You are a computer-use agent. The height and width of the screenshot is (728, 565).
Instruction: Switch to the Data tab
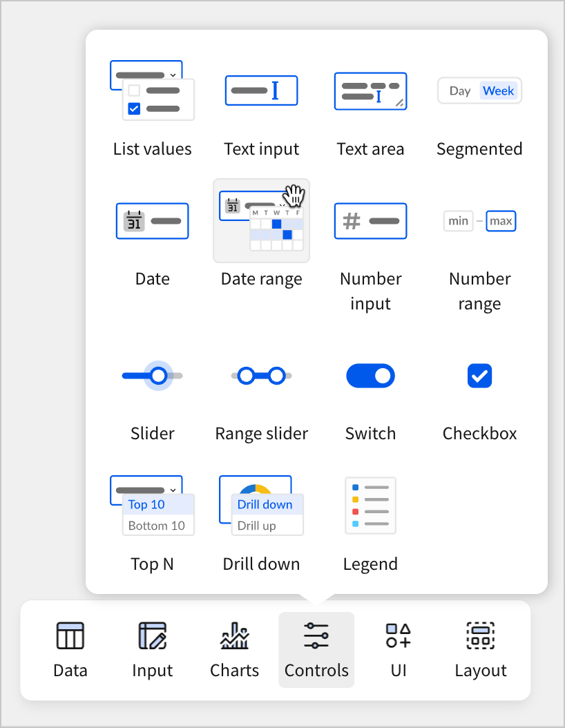[x=70, y=649]
